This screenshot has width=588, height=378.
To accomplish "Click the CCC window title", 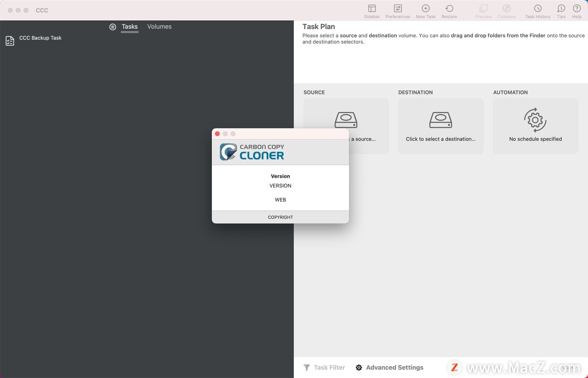I will (42, 10).
